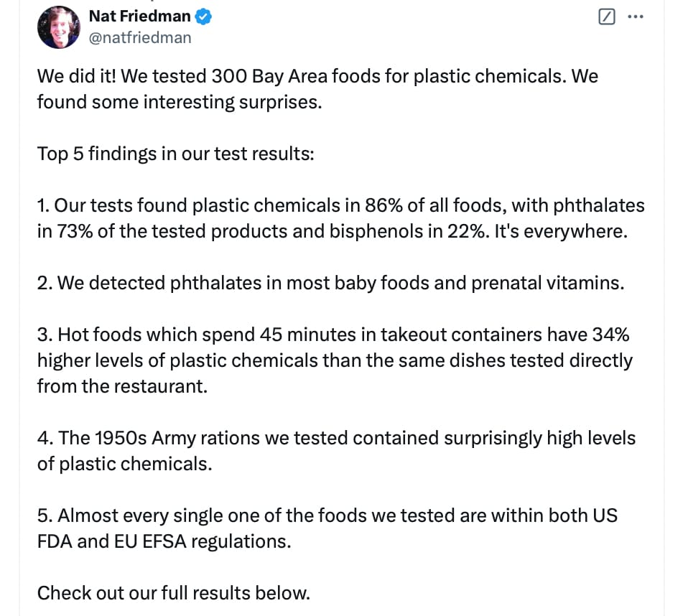Image resolution: width=688 pixels, height=616 pixels.
Task: Click the 'It's everywhere.' sentence
Action: click(x=561, y=232)
